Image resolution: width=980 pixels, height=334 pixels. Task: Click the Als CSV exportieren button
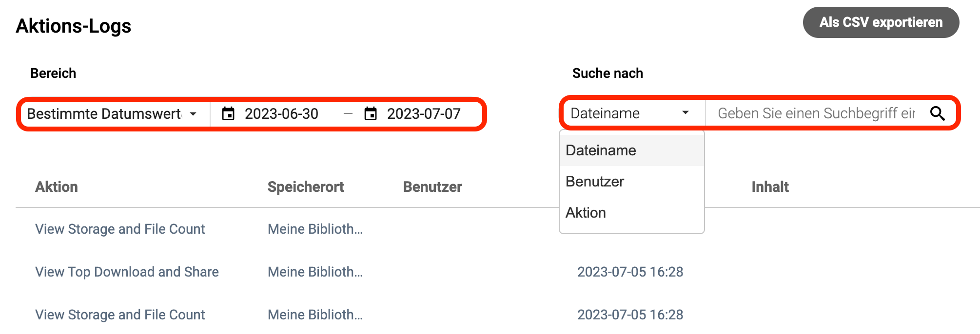point(881,22)
